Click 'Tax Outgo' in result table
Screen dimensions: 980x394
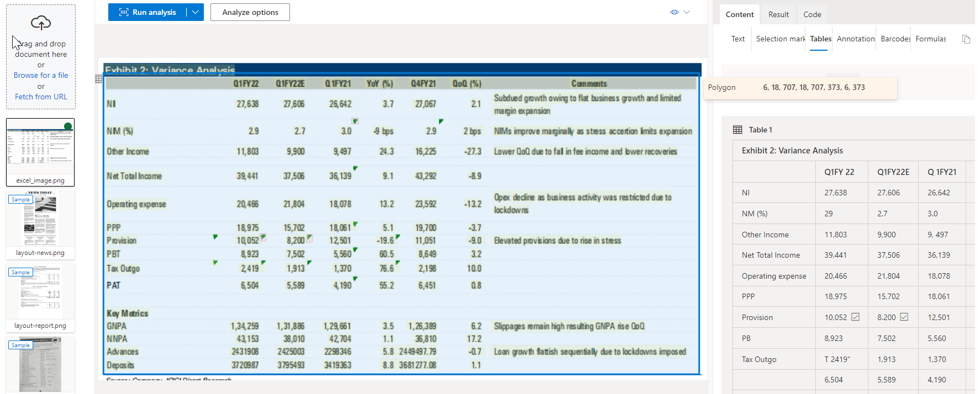pos(758,359)
